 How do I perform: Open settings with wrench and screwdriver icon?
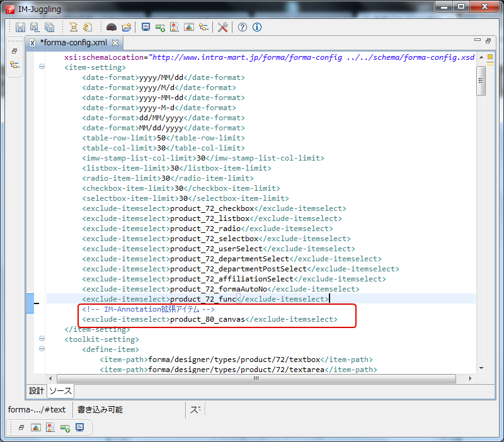tap(223, 27)
